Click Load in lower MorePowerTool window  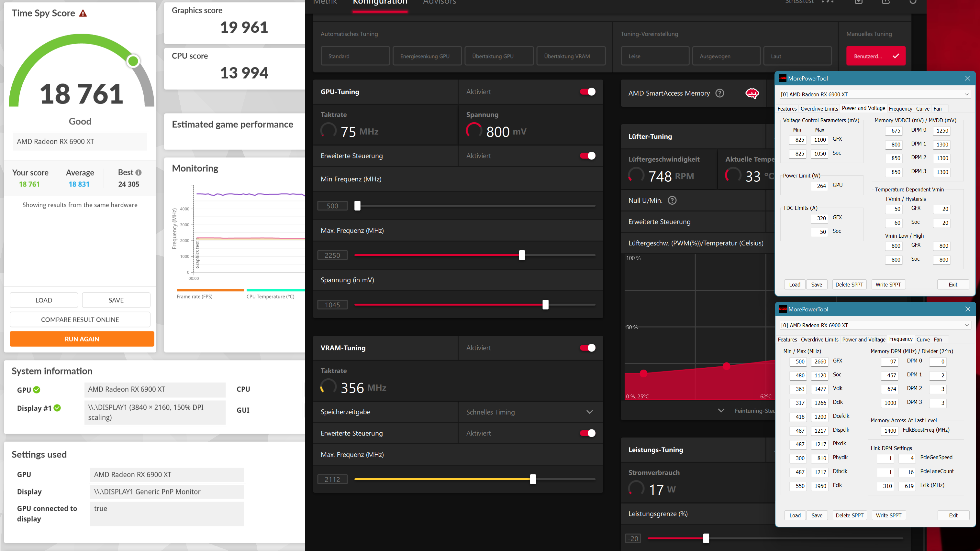click(x=795, y=516)
